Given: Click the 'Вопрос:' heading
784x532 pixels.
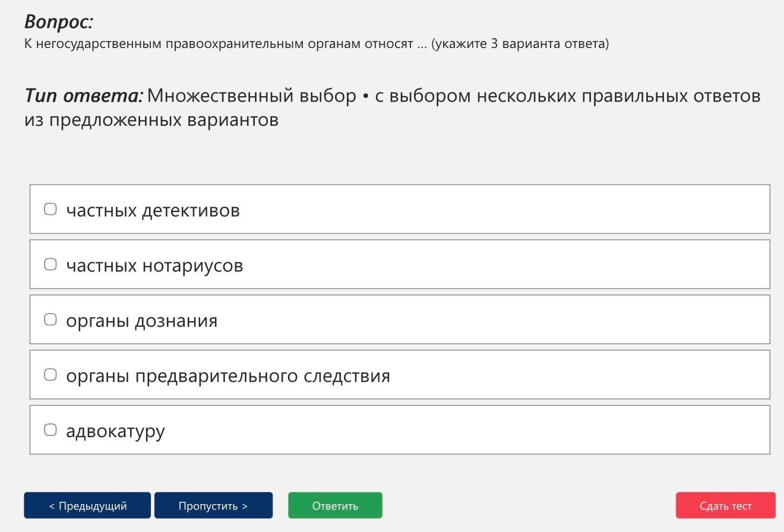Looking at the screenshot, I should 59,22.
